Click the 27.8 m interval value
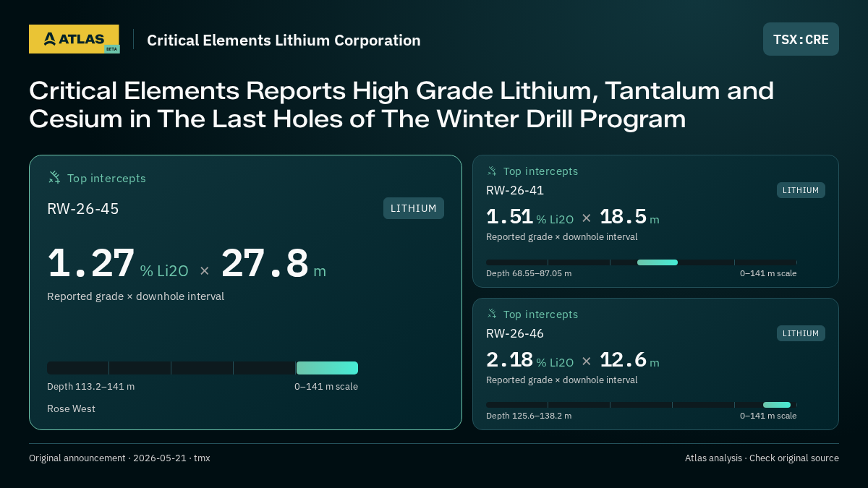The image size is (868, 488). point(273,263)
